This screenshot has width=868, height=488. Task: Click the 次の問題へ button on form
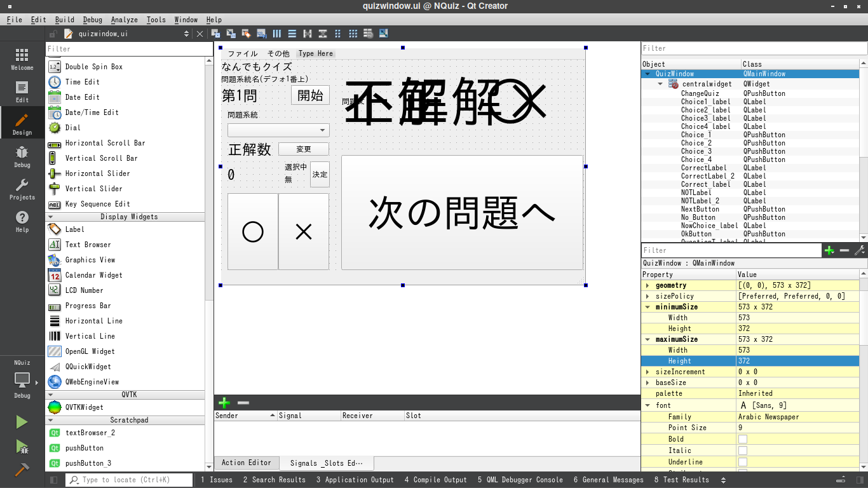tap(462, 213)
